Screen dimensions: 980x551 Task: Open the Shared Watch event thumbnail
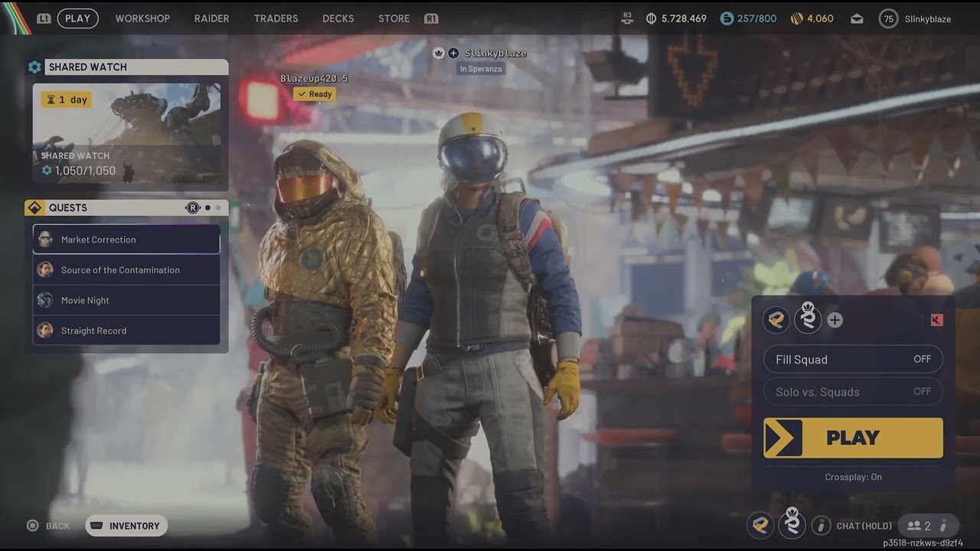tap(126, 134)
